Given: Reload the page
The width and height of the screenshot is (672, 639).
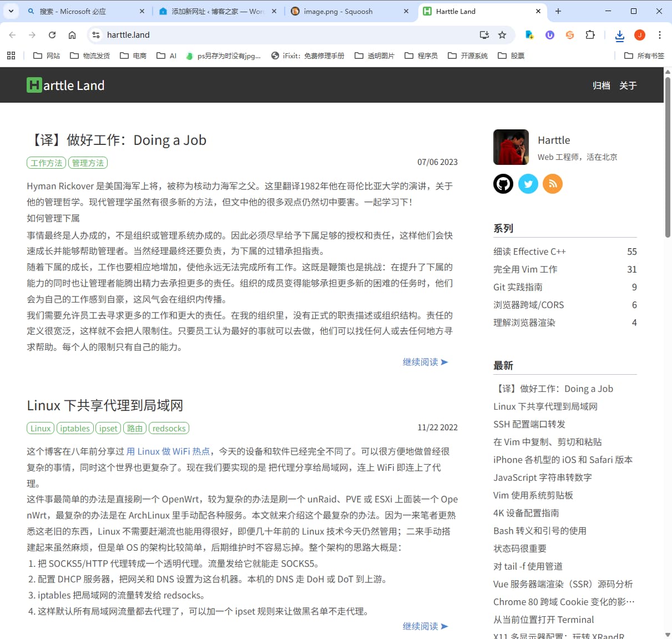Looking at the screenshot, I should coord(52,35).
